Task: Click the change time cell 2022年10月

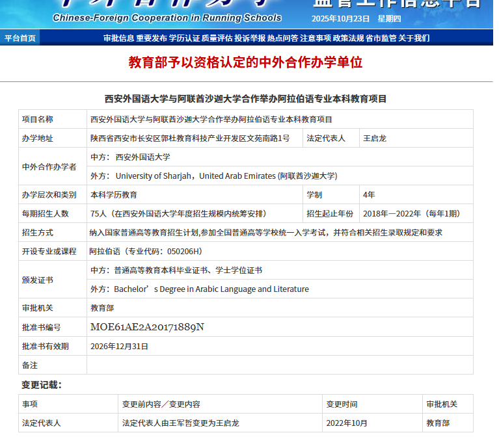Action: click(347, 423)
